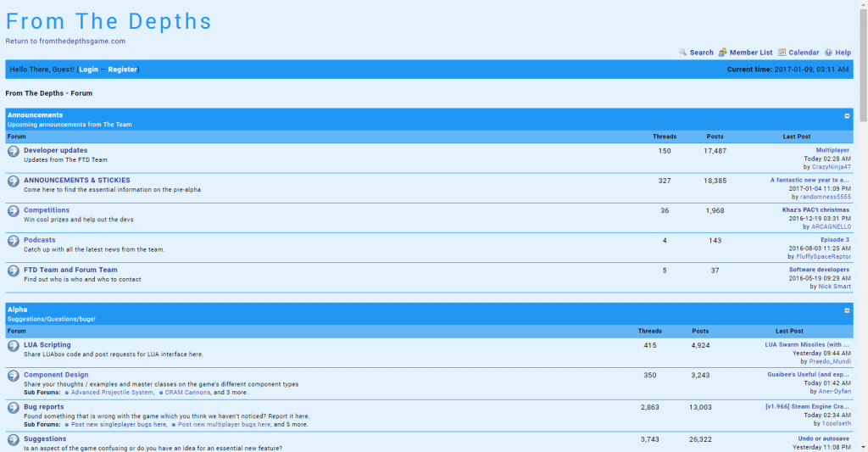Click bullet icon before Post new multiplayer bugs
The height and width of the screenshot is (452, 868).
173,425
